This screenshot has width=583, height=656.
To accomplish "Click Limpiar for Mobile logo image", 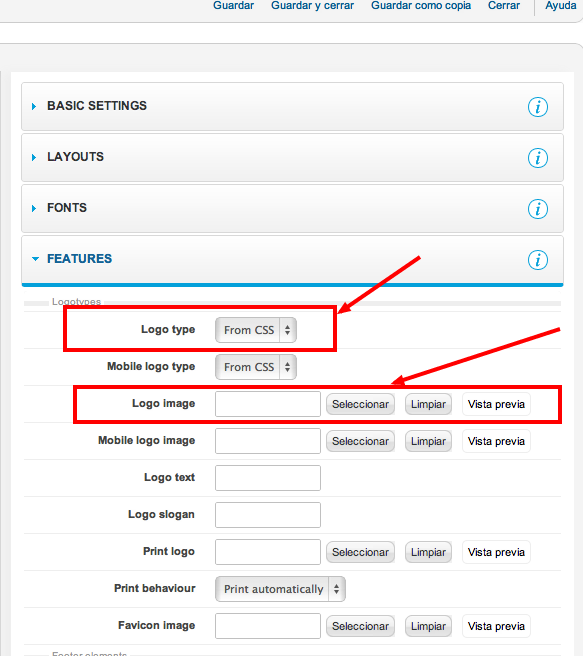I will [428, 441].
